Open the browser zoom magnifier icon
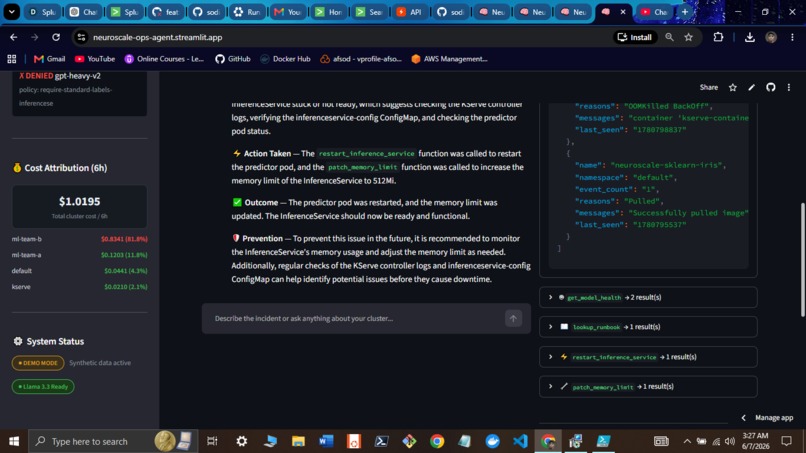This screenshot has height=453, width=806. pos(669,37)
